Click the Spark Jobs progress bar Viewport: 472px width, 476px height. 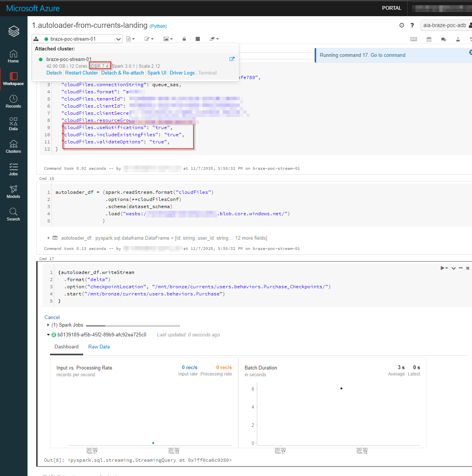[132, 325]
